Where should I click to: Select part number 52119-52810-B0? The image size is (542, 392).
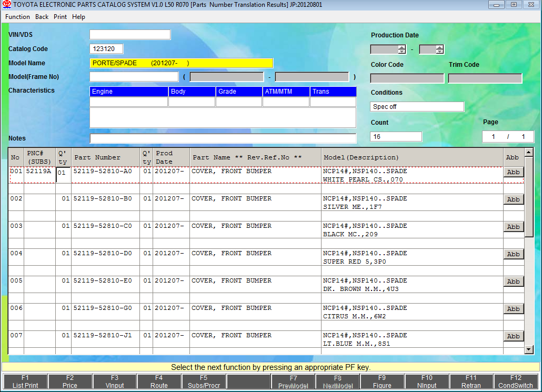pyautogui.click(x=102, y=198)
